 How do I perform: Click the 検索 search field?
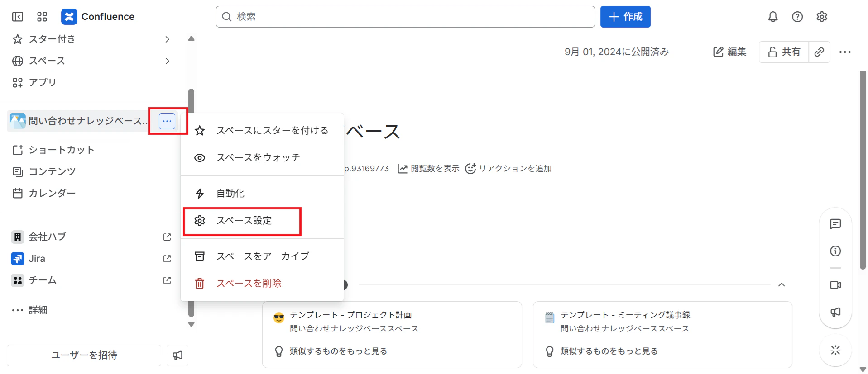405,17
